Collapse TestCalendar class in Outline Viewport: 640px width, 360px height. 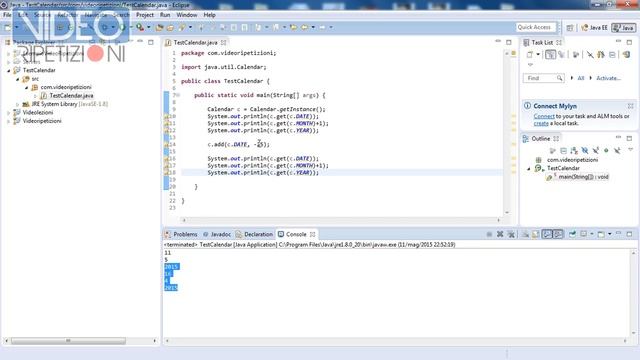click(529, 169)
